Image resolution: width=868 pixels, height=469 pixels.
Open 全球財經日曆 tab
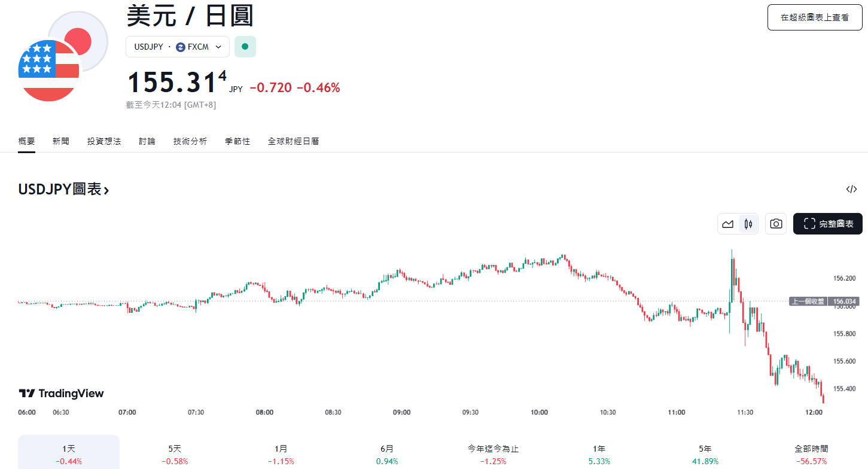[293, 141]
